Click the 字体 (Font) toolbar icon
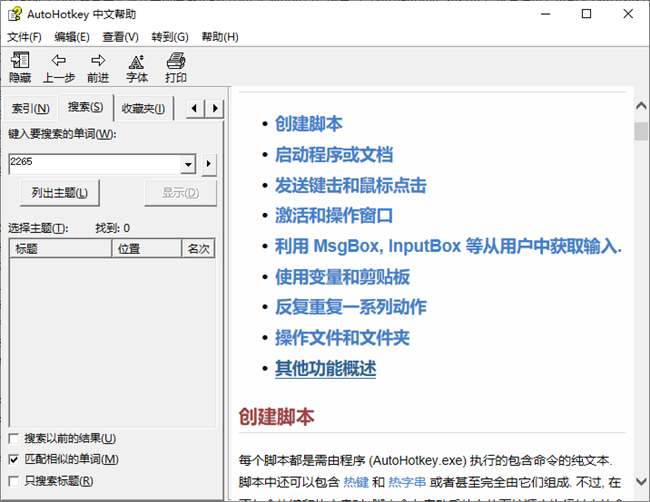650x502 pixels. tap(137, 62)
